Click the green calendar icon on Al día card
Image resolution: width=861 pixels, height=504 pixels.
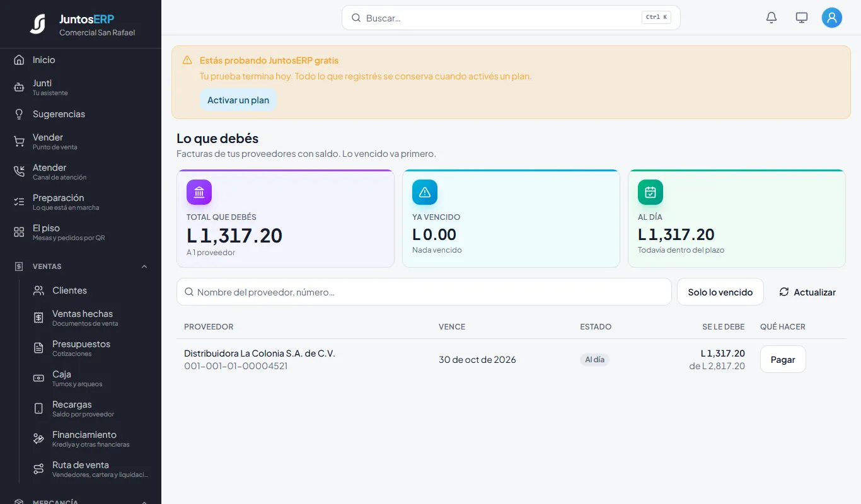point(650,192)
